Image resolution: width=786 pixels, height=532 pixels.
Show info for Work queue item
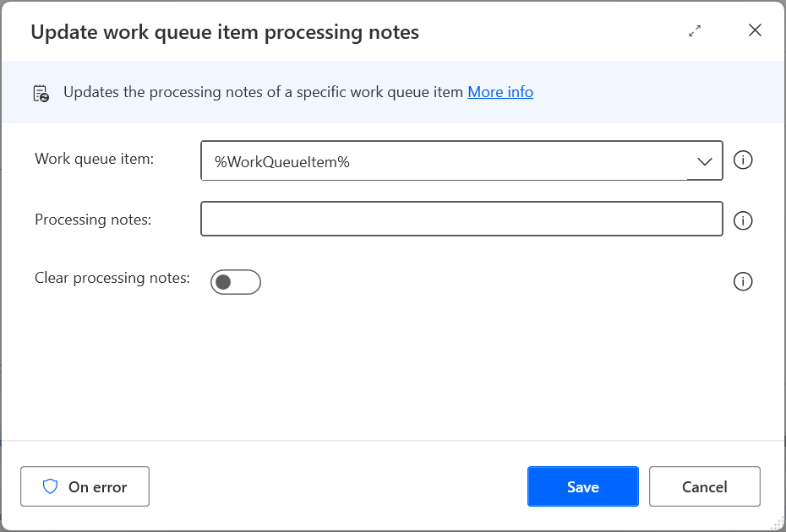[x=743, y=160]
